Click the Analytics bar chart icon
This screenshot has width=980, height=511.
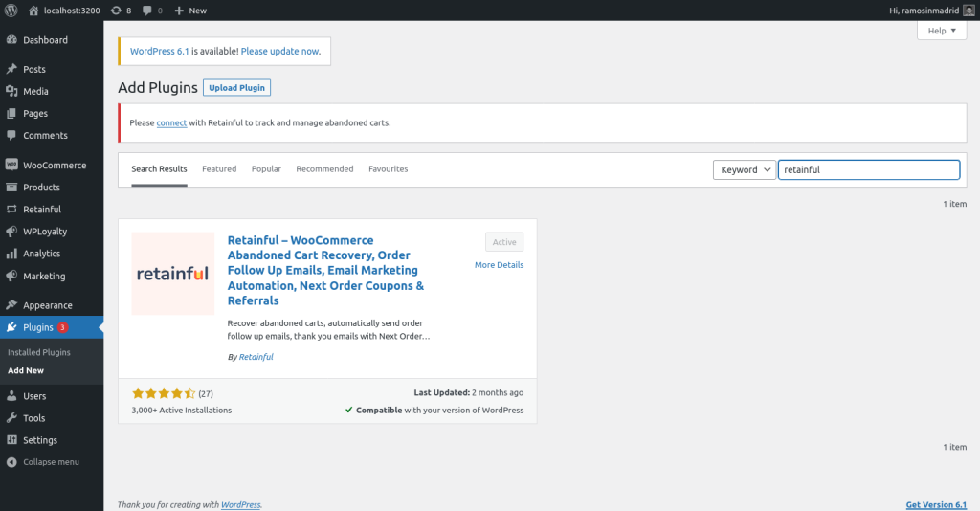tap(11, 254)
